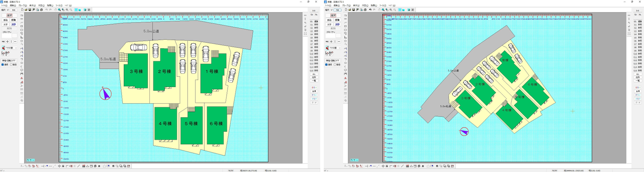Toggle the 連続 checkbox in left window
The height and width of the screenshot is (172, 644).
coord(3,65)
